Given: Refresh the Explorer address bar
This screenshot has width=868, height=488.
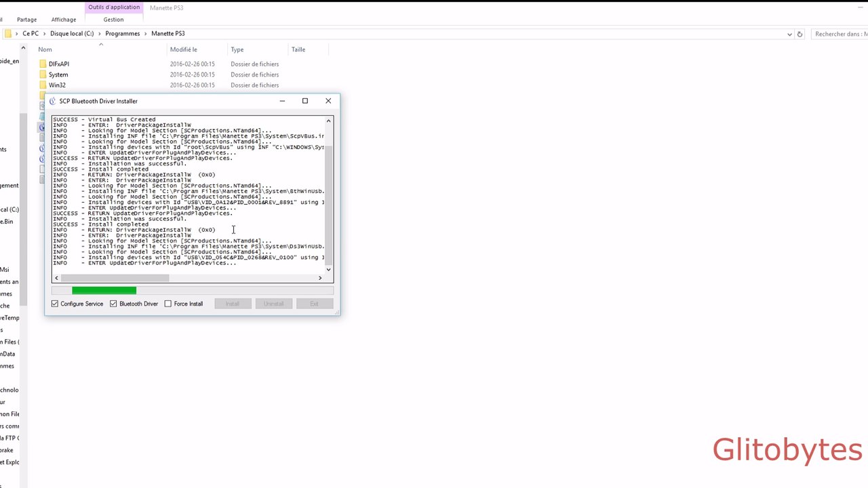Looking at the screenshot, I should 800,34.
